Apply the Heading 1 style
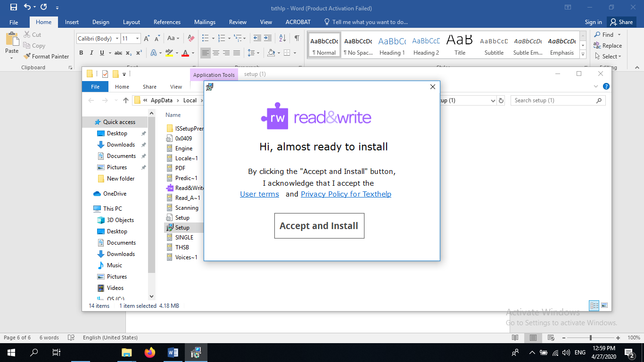This screenshot has height=362, width=644. pos(392,46)
